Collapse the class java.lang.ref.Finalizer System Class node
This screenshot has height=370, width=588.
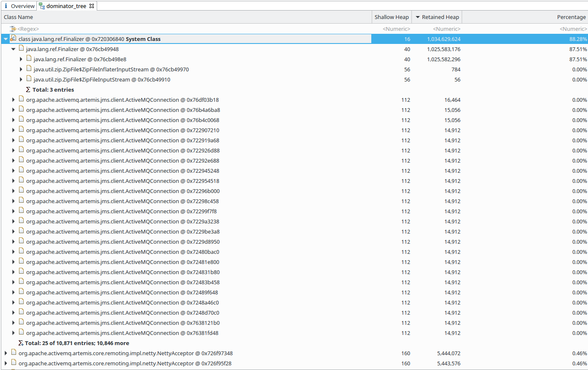pyautogui.click(x=5, y=39)
